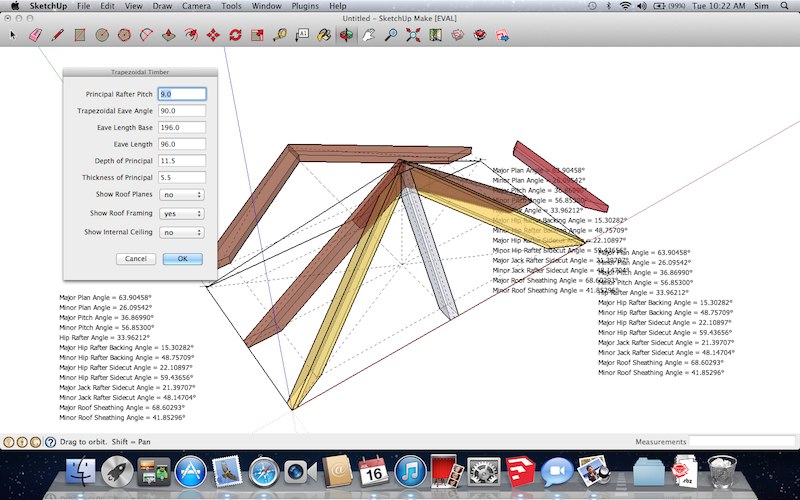Image resolution: width=800 pixels, height=500 pixels.
Task: Focus the Eave Length Base field
Action: pyautogui.click(x=181, y=127)
